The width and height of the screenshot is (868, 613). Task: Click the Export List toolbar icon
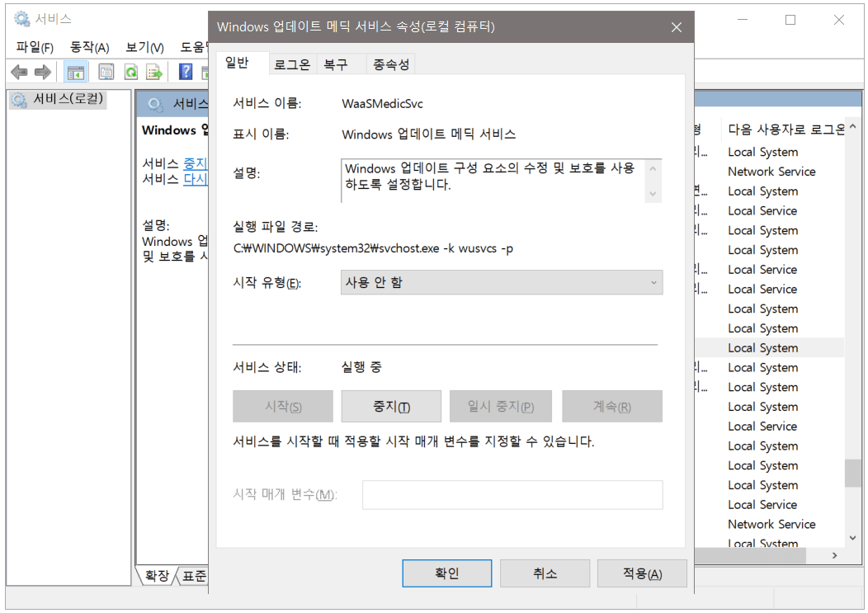(x=154, y=72)
